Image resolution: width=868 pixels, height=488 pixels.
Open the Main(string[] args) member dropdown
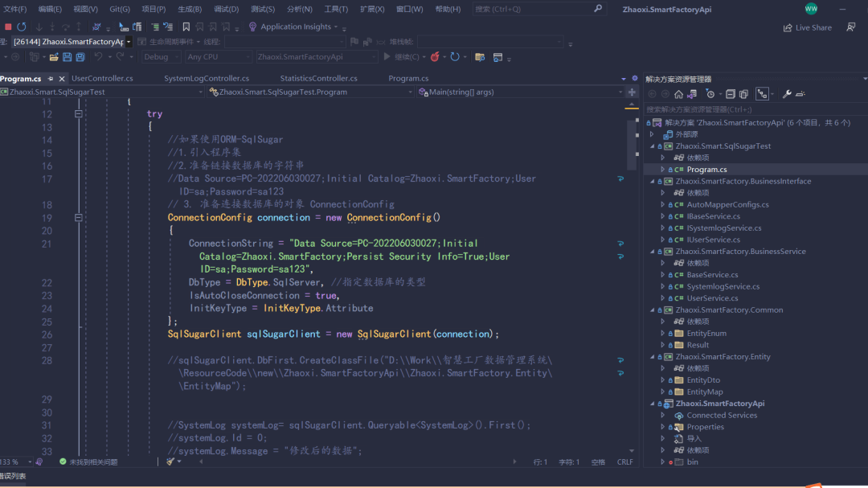521,92
